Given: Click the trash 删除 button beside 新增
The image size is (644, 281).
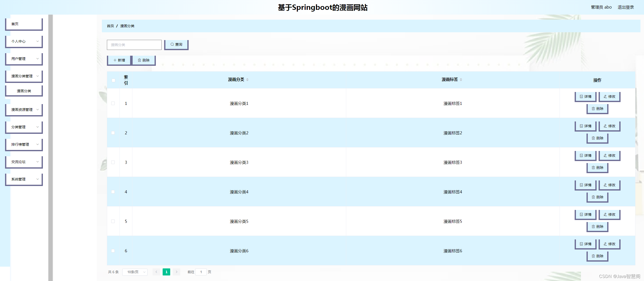Looking at the screenshot, I should click(x=143, y=60).
